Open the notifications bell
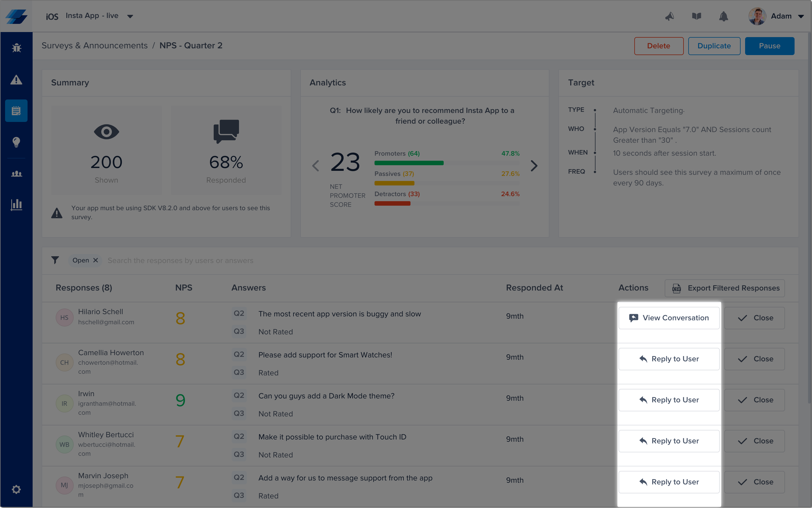This screenshot has width=812, height=508. point(723,16)
